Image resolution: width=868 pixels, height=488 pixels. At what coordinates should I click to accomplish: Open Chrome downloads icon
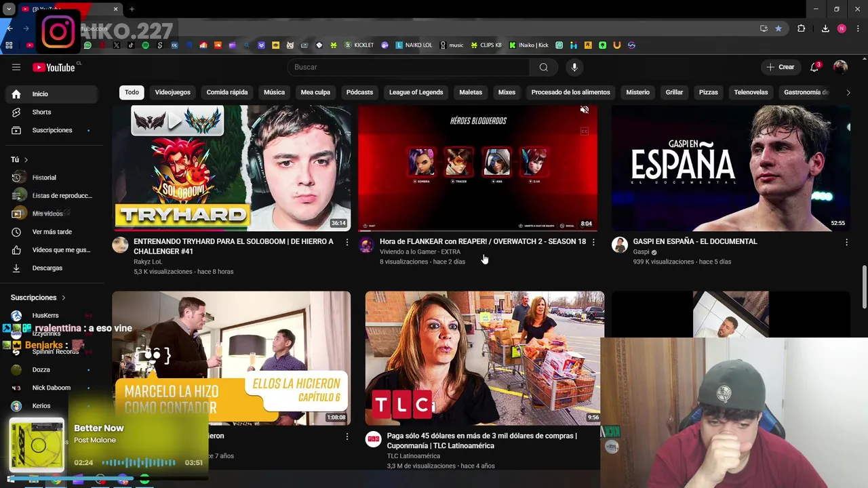coord(825,28)
